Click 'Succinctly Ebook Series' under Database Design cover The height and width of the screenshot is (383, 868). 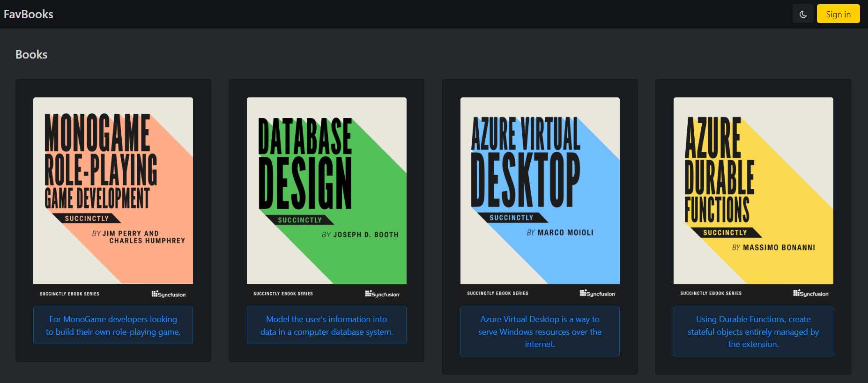(283, 294)
